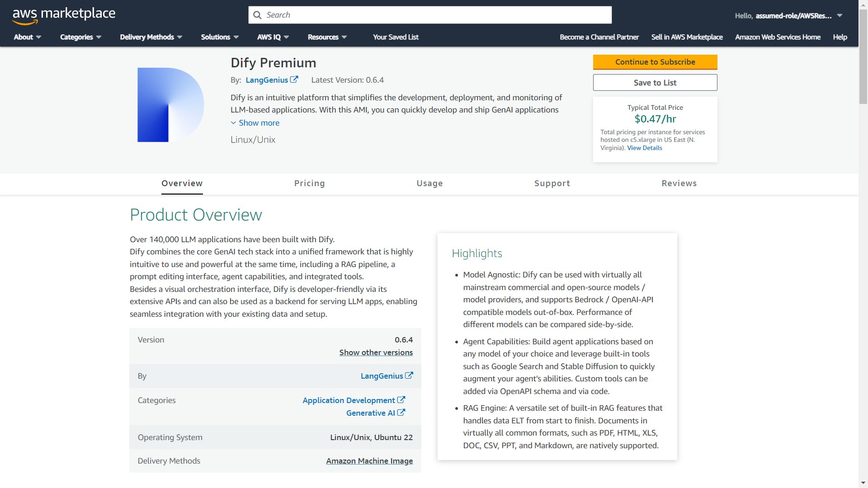Click Save to List button

pyautogui.click(x=655, y=83)
